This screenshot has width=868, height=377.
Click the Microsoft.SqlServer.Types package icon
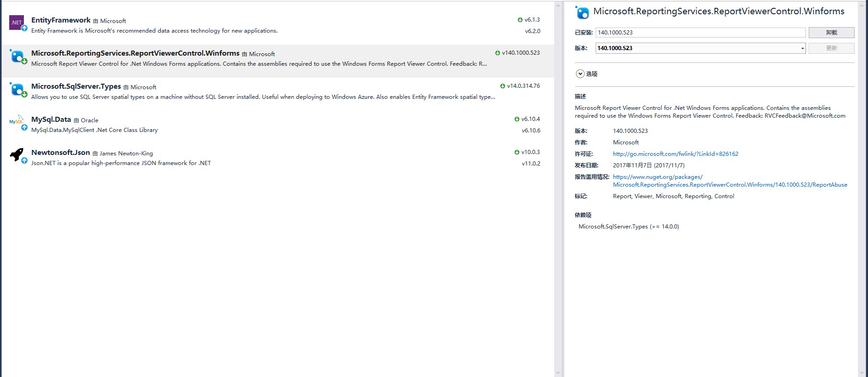coord(17,89)
